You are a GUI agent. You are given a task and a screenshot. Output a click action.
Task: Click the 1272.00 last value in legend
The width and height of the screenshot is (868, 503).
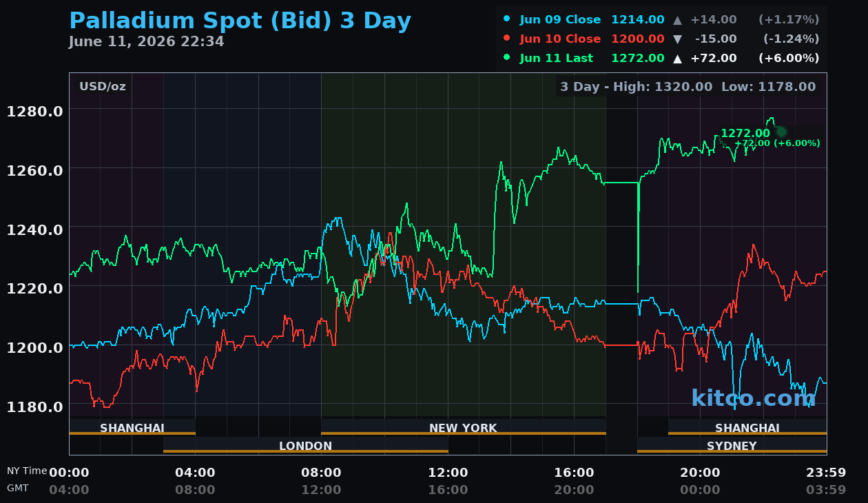point(638,59)
